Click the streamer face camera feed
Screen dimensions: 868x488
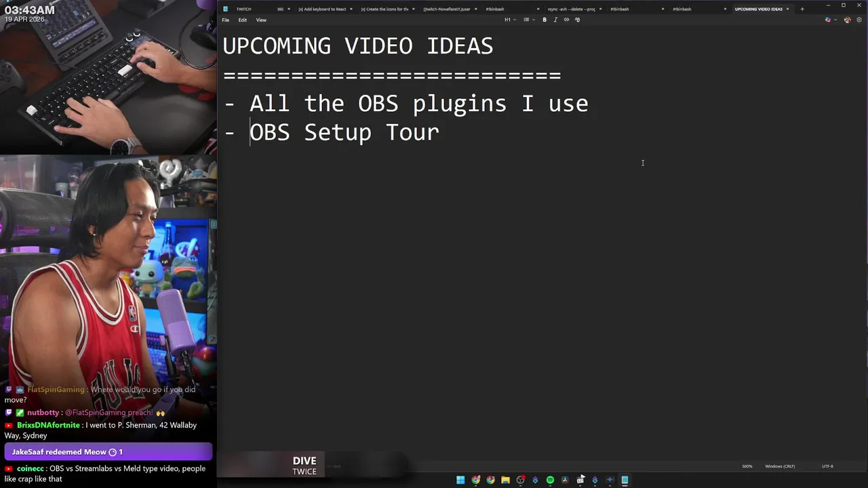click(108, 271)
